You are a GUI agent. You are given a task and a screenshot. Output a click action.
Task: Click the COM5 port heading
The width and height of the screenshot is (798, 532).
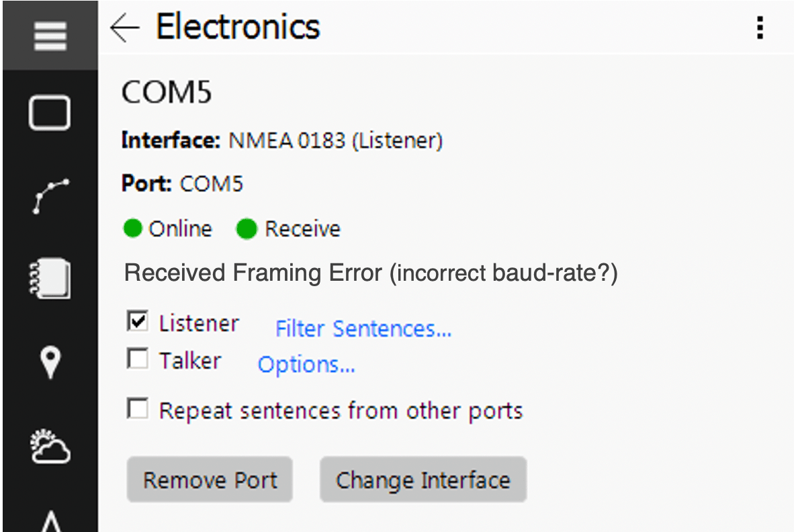pos(167,93)
